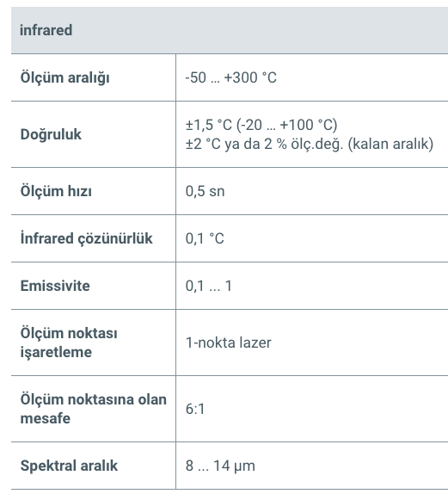Click the 1-nokta lazer value
Screen dimensions: 448x500
(x=229, y=343)
